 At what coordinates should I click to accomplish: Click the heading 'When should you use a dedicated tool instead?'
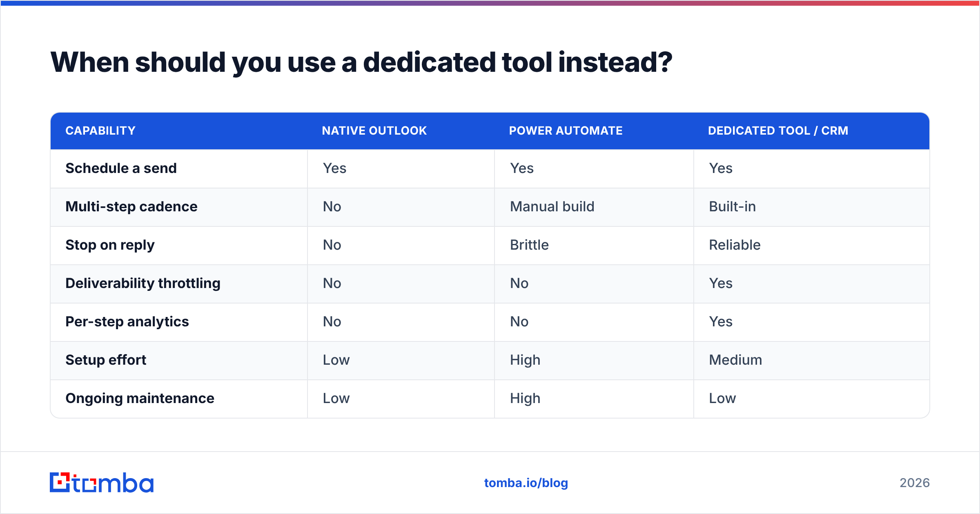click(x=361, y=63)
